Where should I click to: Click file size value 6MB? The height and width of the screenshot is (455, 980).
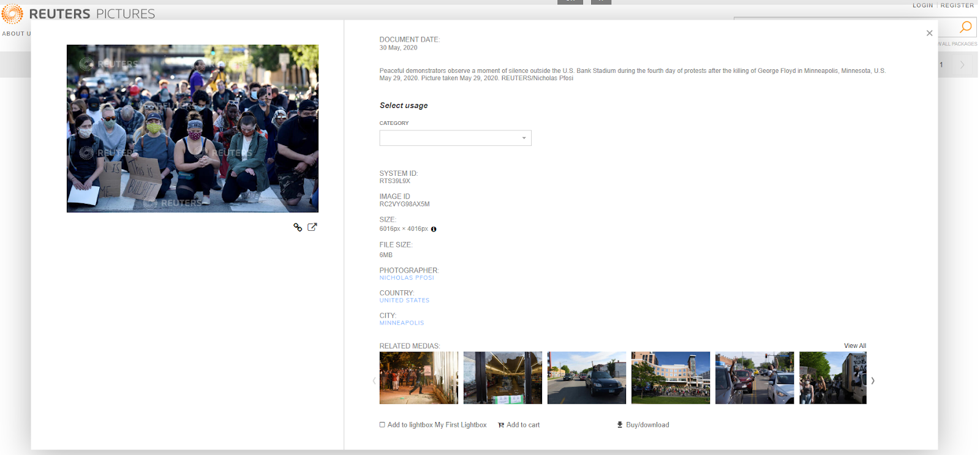(386, 255)
